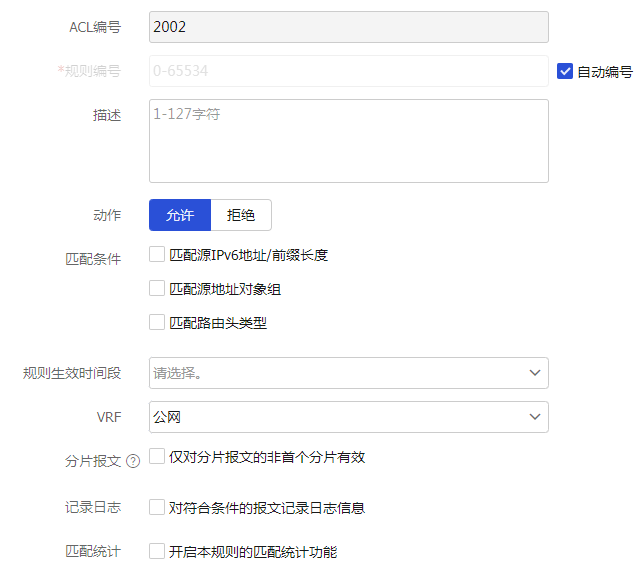The height and width of the screenshot is (572, 636).
Task: Select the 允许 action button
Action: point(180,215)
